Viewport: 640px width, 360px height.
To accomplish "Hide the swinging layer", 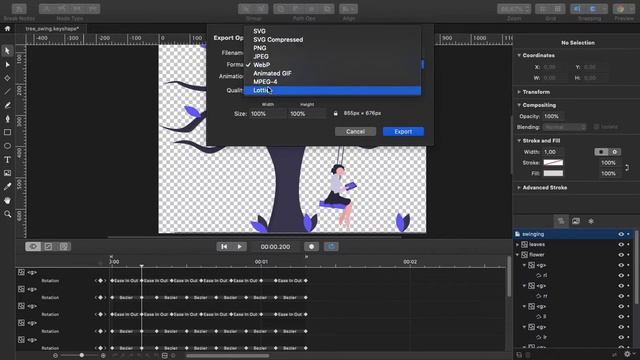I will (x=621, y=234).
